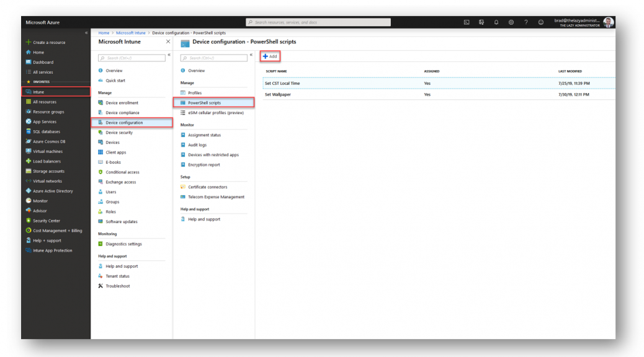Sort by the SCRIPT NAME column header
This screenshot has width=644, height=357.
point(277,71)
